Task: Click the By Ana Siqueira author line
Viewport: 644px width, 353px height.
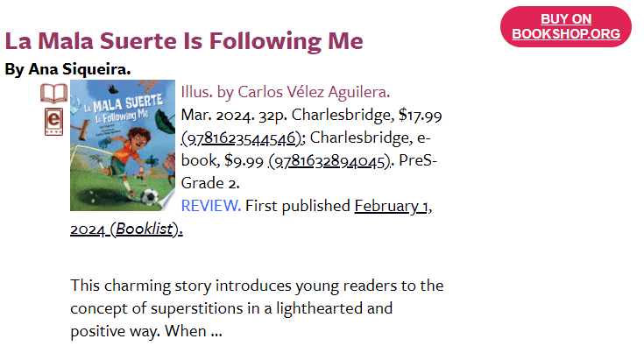Action: pyautogui.click(x=67, y=68)
